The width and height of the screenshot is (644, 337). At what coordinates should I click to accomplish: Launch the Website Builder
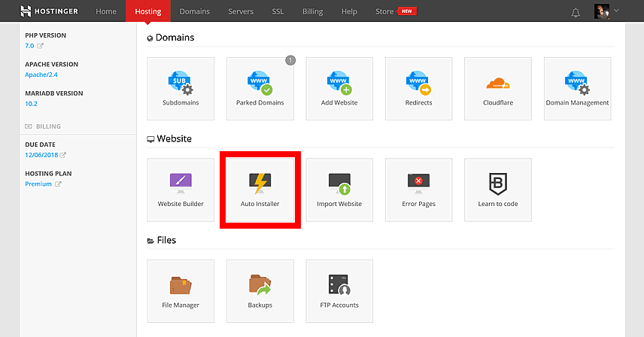pos(181,190)
